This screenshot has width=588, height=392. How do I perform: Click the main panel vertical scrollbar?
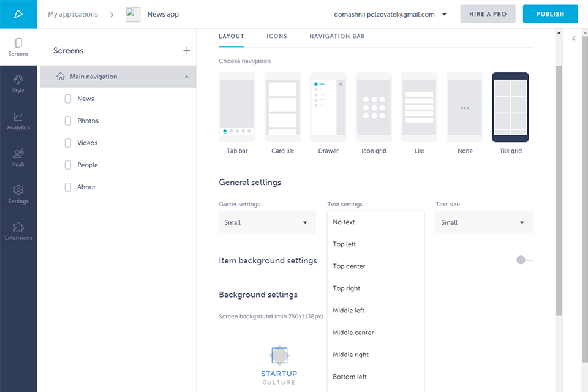click(x=559, y=191)
